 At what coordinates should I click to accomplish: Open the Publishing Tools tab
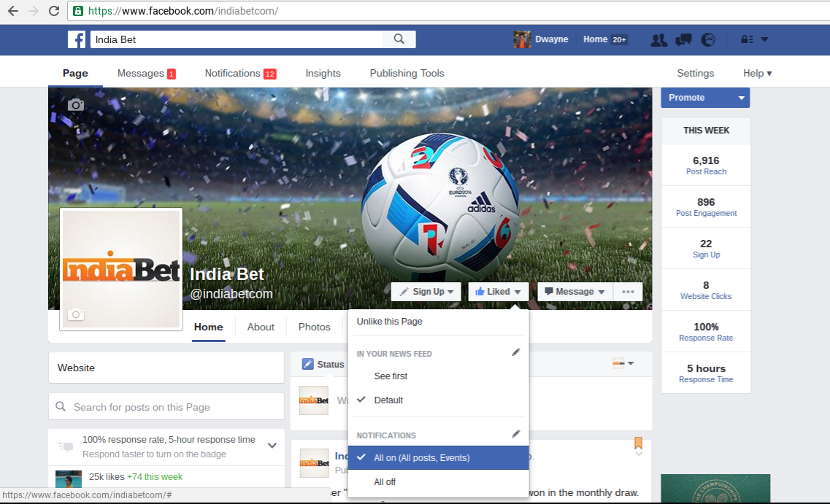pyautogui.click(x=407, y=73)
